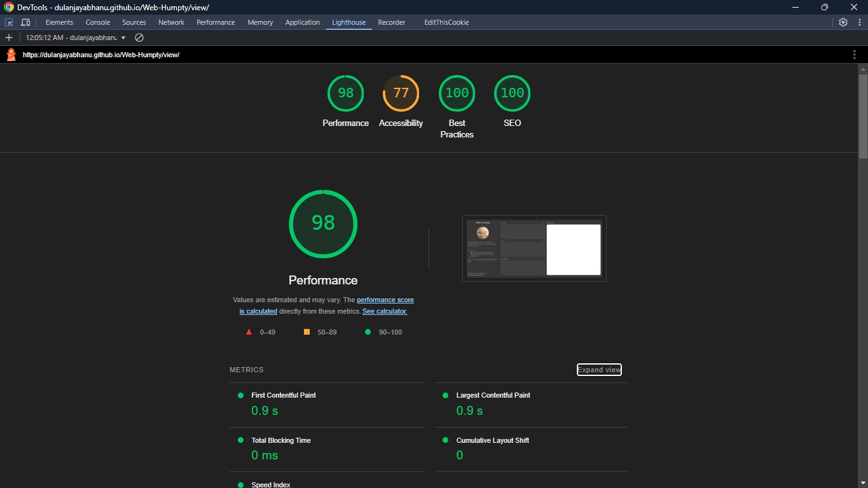Toggle the device toolbar icon
This screenshot has width=868, height=488.
(25, 22)
